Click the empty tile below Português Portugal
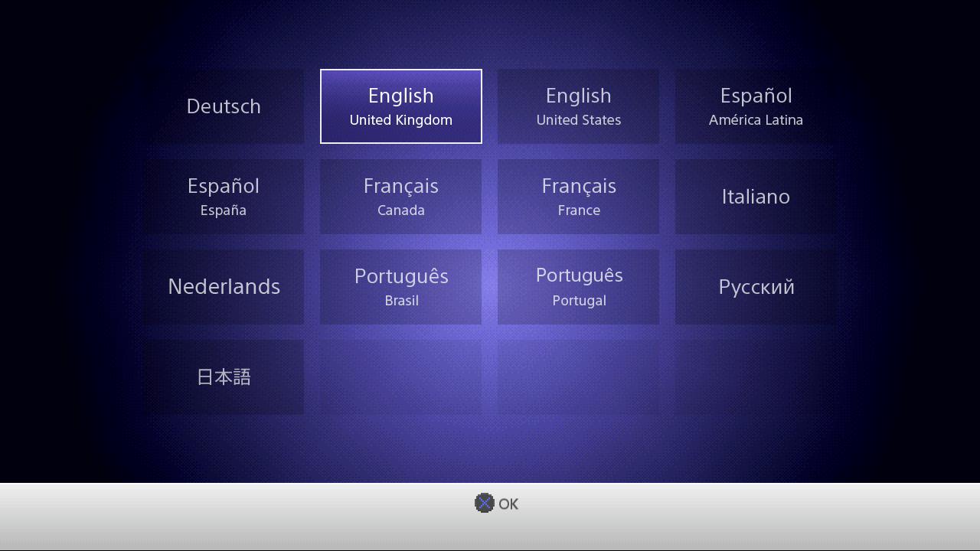This screenshot has height=551, width=980. 578,377
